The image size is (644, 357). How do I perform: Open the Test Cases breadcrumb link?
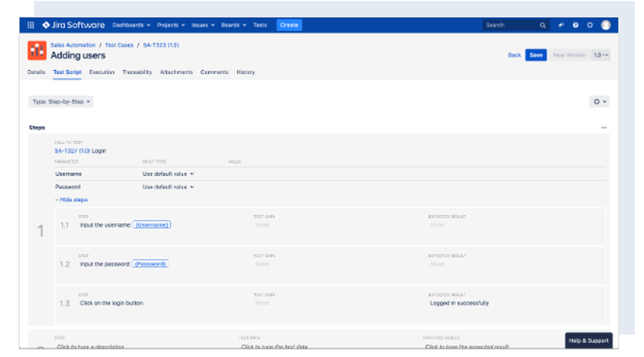[x=119, y=45]
